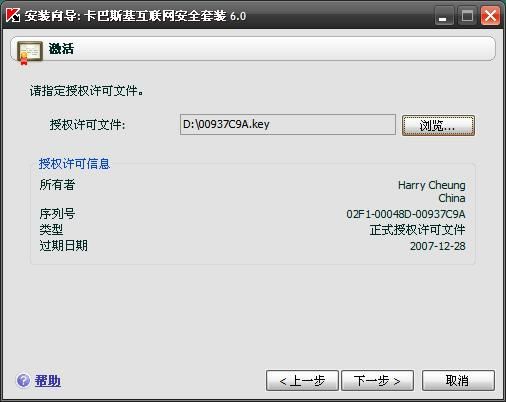Click the 激活 header title
Screen dimensions: 506x402
[61, 49]
